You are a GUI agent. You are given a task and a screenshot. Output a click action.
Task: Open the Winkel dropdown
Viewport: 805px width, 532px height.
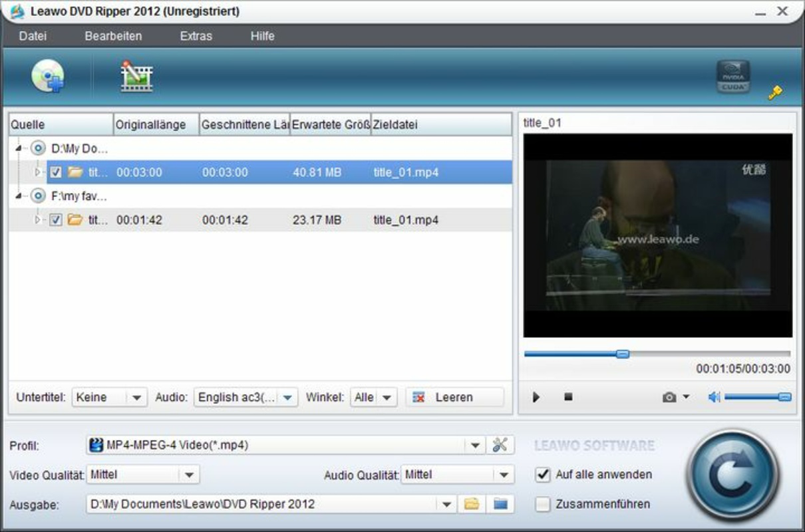pos(373,397)
